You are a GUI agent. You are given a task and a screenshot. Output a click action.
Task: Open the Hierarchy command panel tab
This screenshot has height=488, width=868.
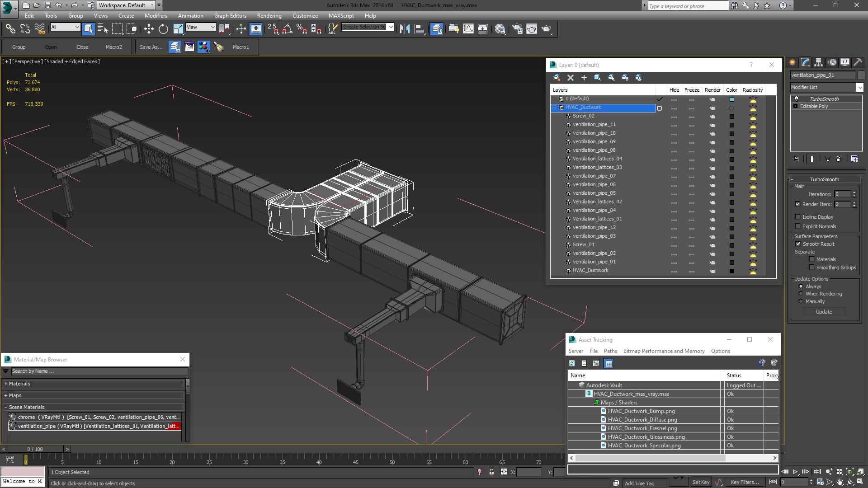pos(819,62)
